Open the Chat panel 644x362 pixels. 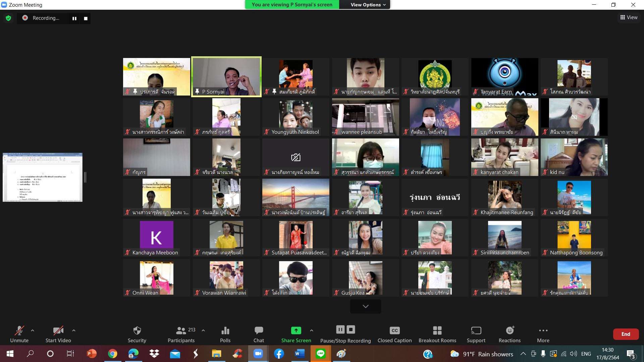(259, 334)
